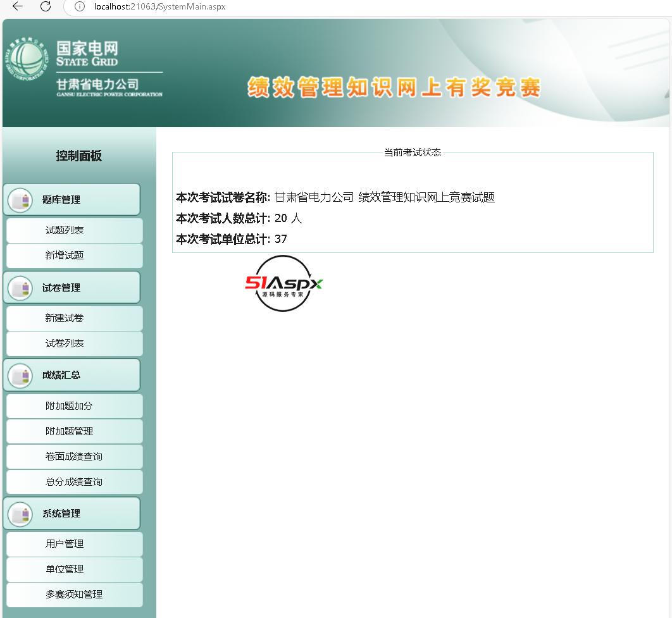Click the icon beside 题库管理

click(20, 200)
